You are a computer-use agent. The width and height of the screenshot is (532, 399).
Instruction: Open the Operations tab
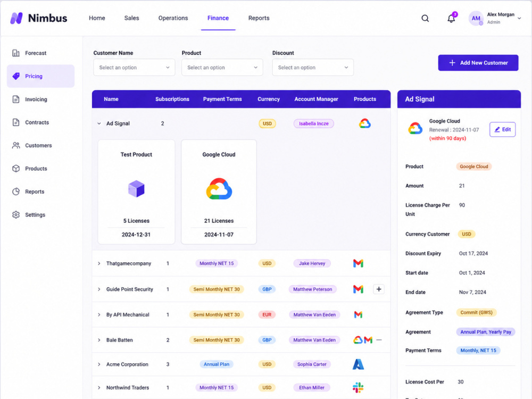(173, 18)
